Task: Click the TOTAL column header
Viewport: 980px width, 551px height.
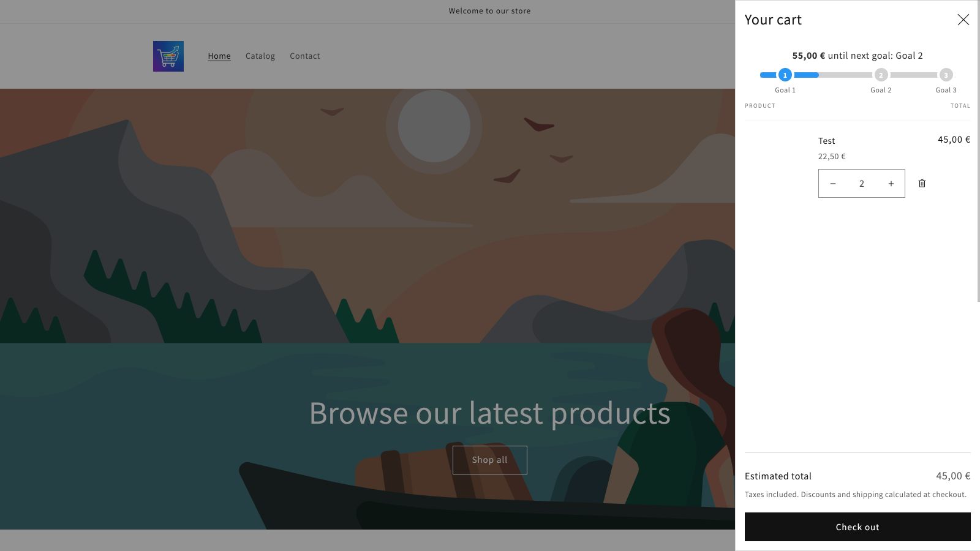Action: (960, 106)
